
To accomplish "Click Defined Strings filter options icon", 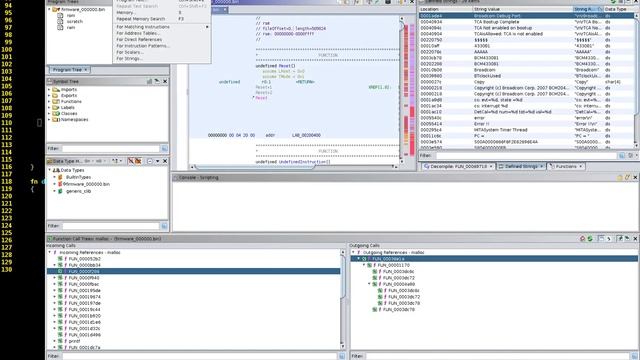I will coord(622,156).
